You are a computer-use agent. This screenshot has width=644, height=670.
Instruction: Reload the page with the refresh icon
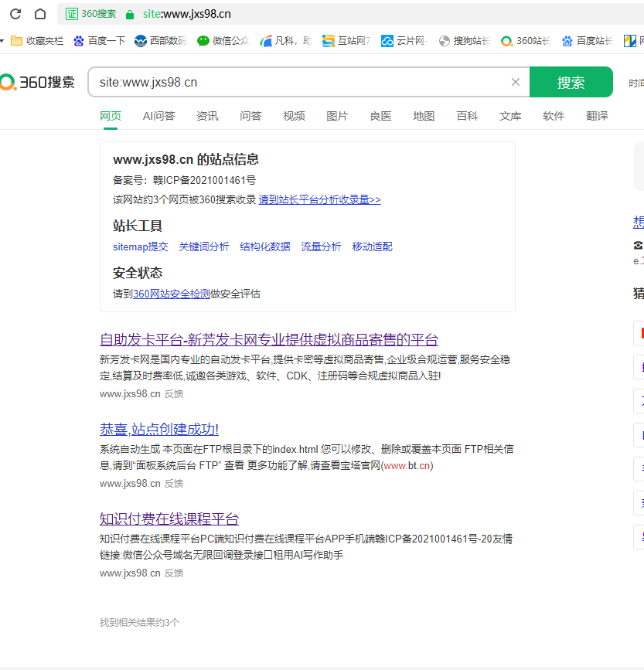(x=15, y=14)
